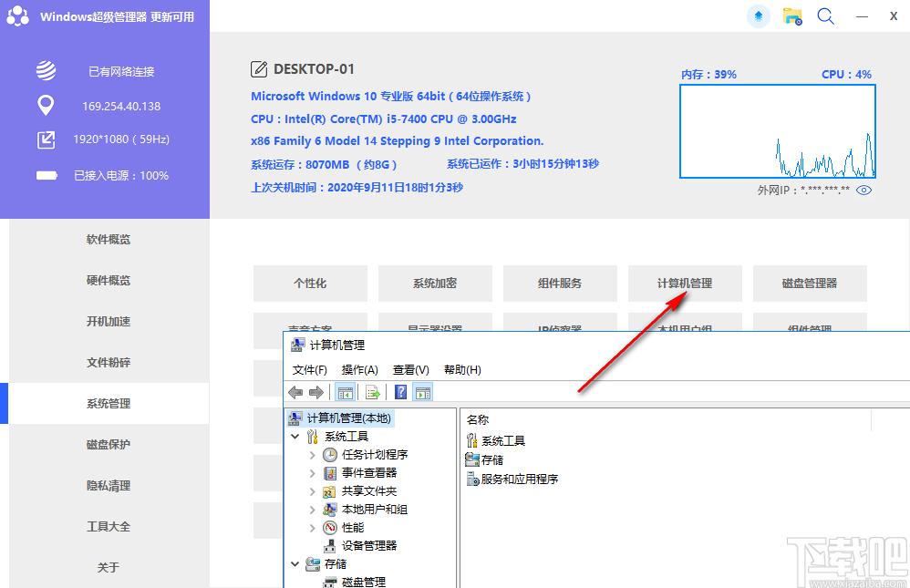
Task: Open the 查看(V) menu
Action: 411,370
